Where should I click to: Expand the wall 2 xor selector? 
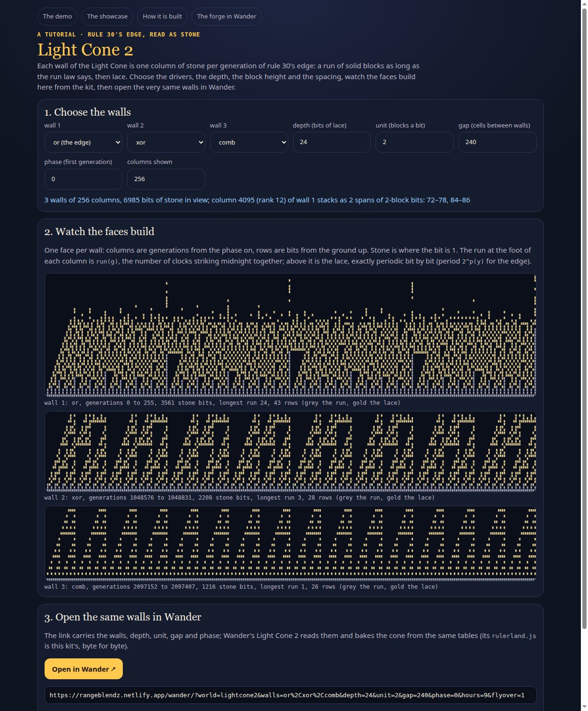166,142
